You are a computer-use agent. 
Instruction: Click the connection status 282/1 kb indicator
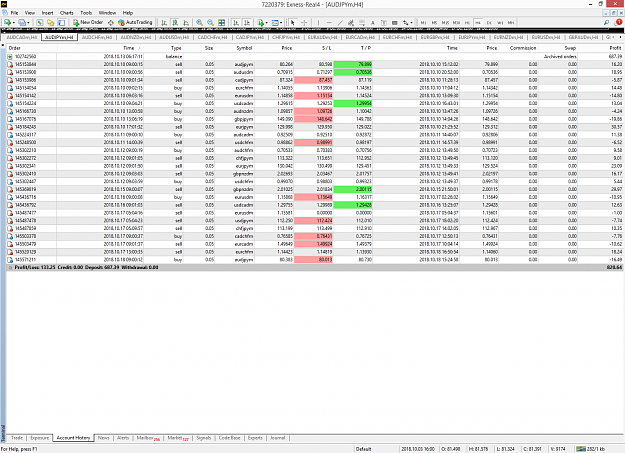click(x=591, y=449)
